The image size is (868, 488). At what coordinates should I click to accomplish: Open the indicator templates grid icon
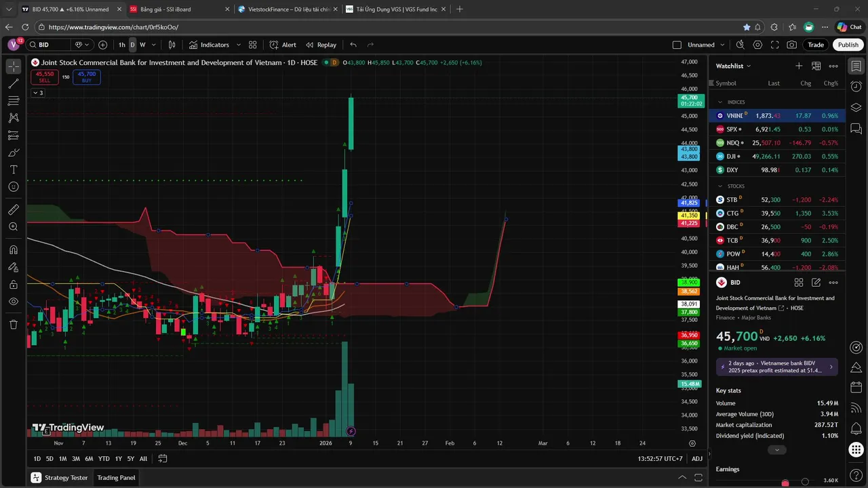tap(252, 45)
